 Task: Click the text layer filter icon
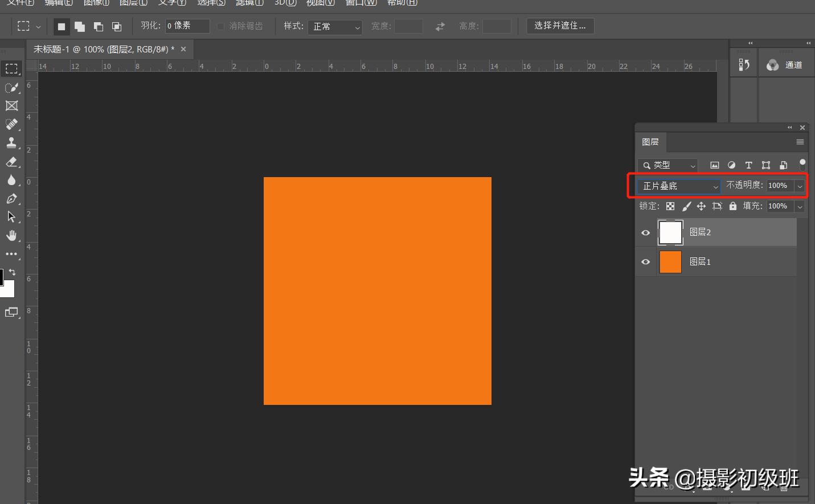tap(748, 165)
